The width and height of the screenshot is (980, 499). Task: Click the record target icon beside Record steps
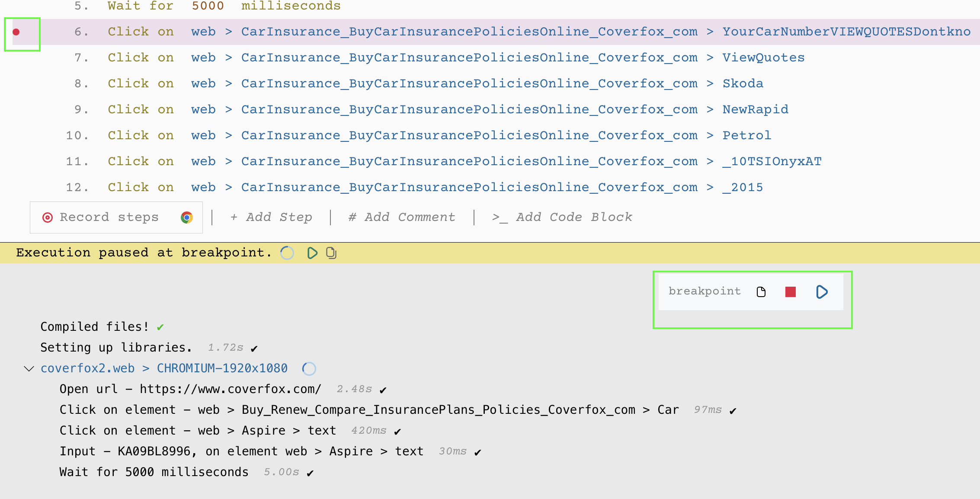point(48,217)
